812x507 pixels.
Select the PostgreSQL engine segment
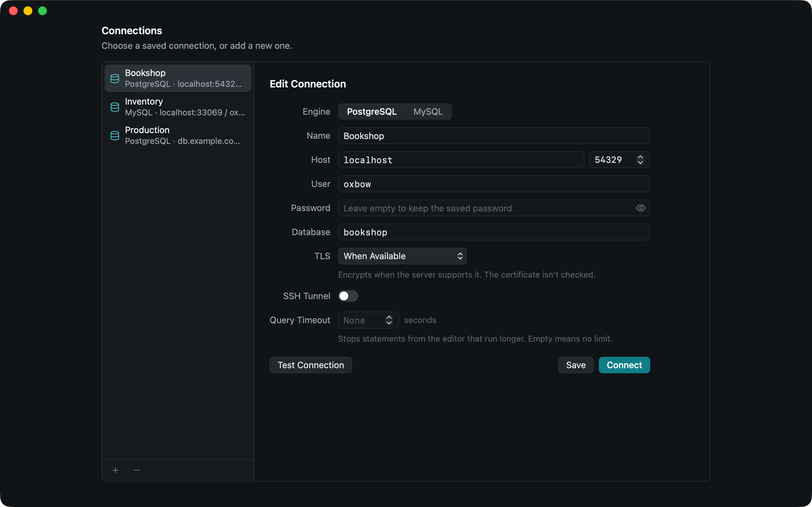[371, 112]
